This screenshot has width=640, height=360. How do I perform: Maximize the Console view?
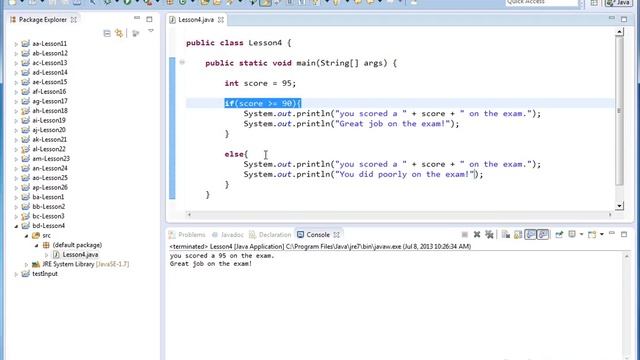(624, 234)
